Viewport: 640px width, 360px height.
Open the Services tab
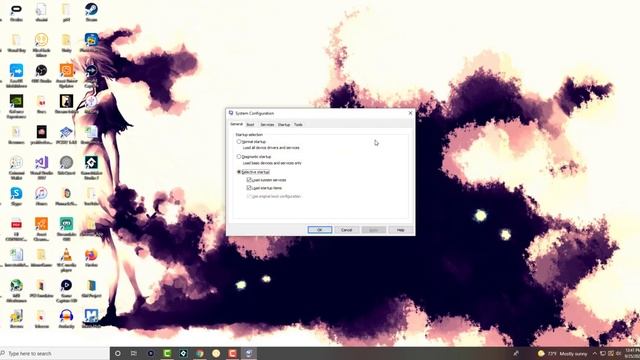(x=267, y=125)
